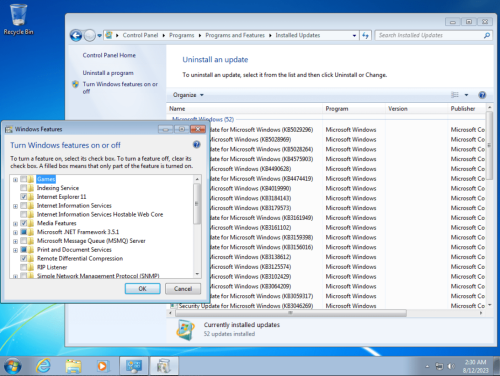
Task: Open the Uninstall a program link
Action: coord(108,73)
